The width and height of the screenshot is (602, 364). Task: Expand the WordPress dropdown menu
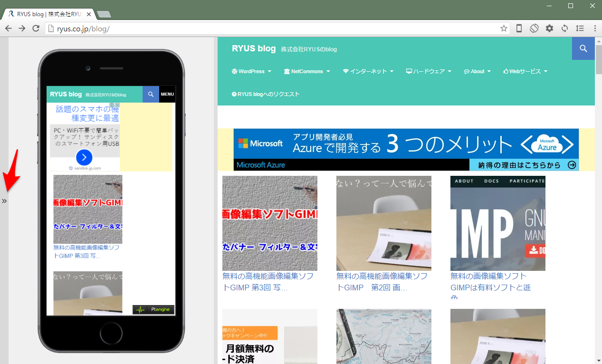251,71
